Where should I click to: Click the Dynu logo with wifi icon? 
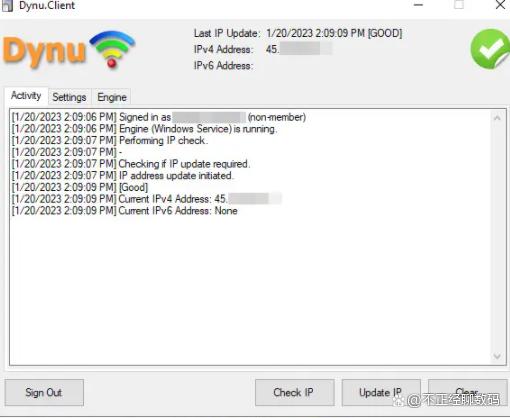coord(69,50)
